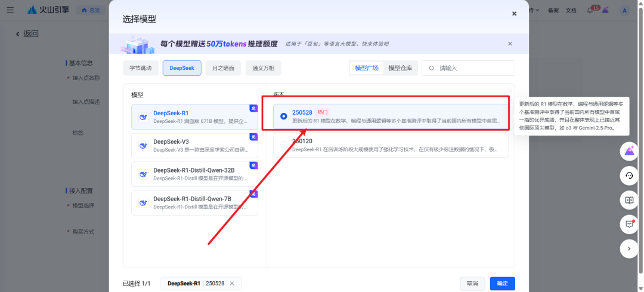This screenshot has height=292, width=644.
Task: Collapse the floating sidebar with arrow icon
Action: (x=629, y=248)
